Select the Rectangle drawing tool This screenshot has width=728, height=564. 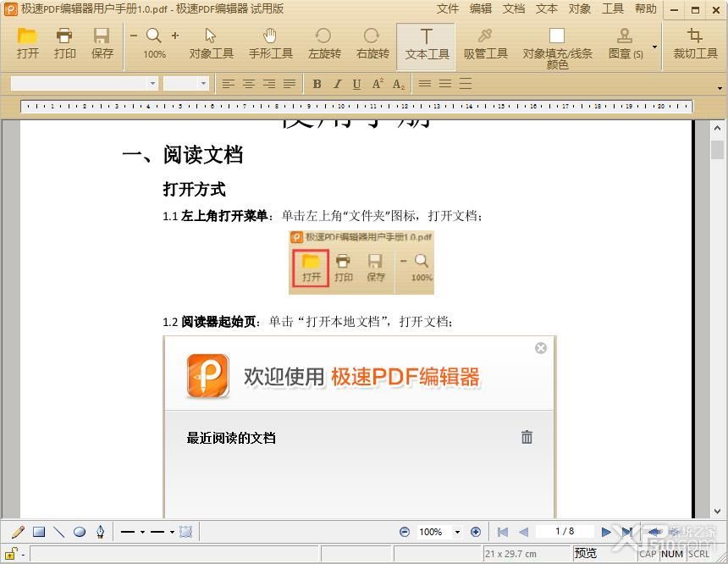click(x=39, y=532)
